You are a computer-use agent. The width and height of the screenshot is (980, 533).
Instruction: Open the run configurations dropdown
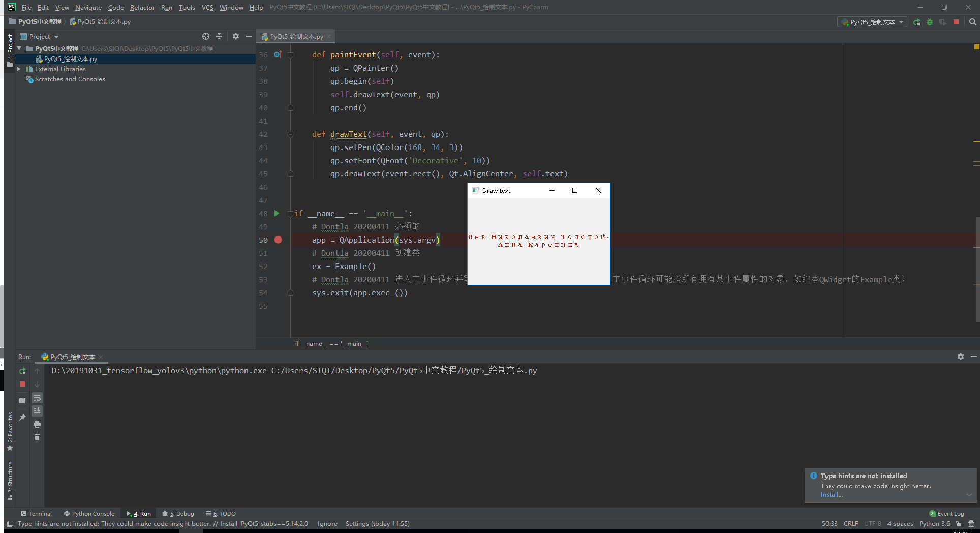pos(901,22)
